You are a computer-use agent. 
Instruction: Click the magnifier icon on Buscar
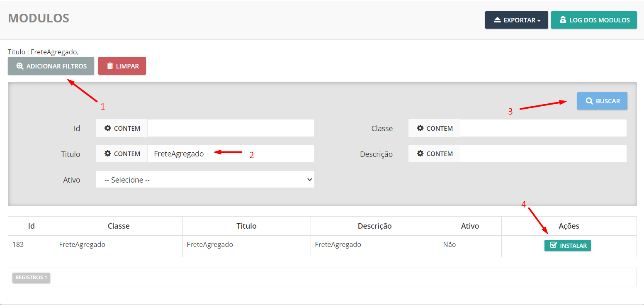(x=589, y=101)
